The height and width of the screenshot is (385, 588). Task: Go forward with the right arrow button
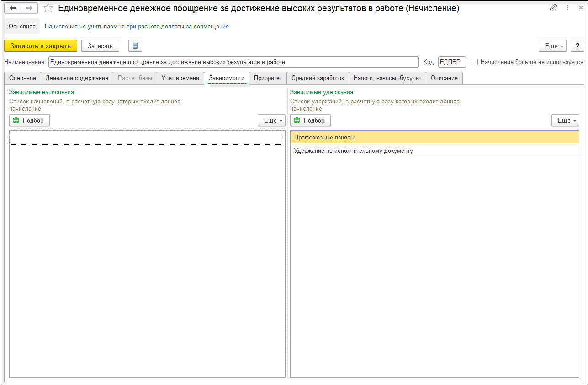pyautogui.click(x=29, y=8)
